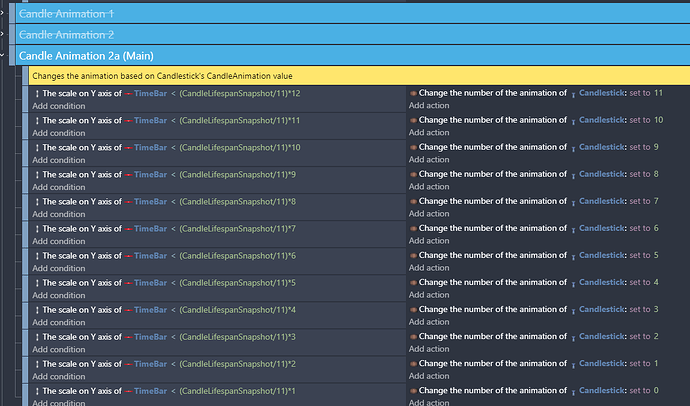This screenshot has height=406, width=690.
Task: Click TimeBar icon in the *5 condition
Action: pos(128,282)
